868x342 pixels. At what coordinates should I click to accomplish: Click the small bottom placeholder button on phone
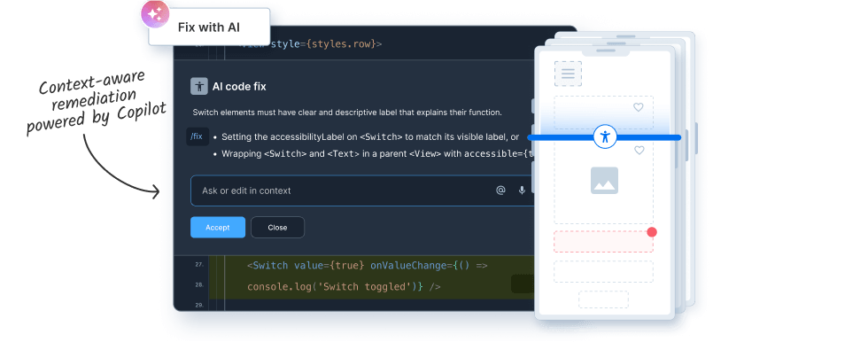[603, 299]
